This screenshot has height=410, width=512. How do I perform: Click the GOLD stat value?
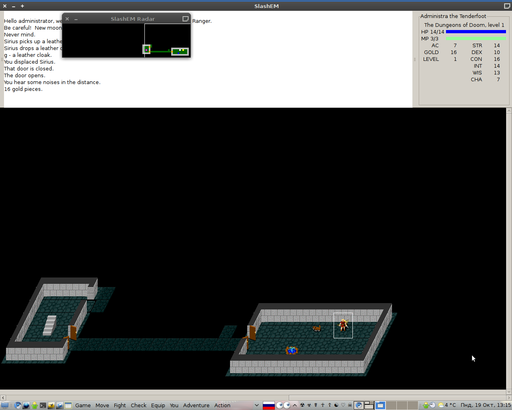454,52
